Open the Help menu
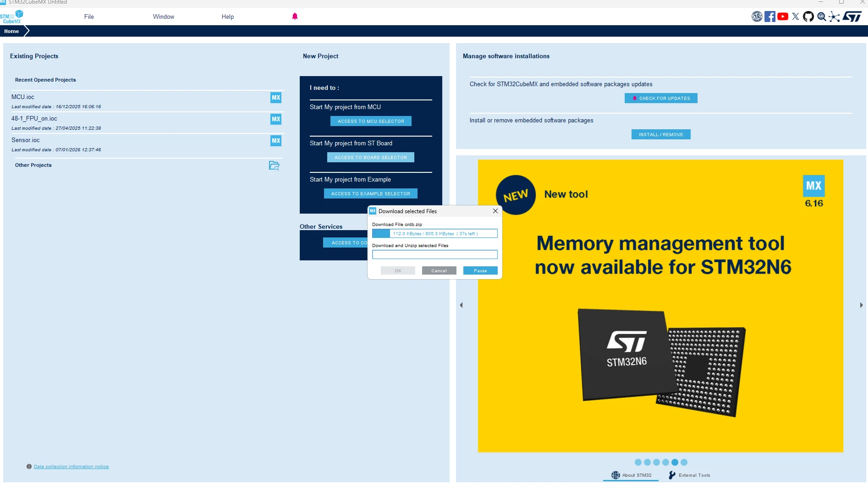Image resolution: width=868 pixels, height=485 pixels. click(x=228, y=17)
